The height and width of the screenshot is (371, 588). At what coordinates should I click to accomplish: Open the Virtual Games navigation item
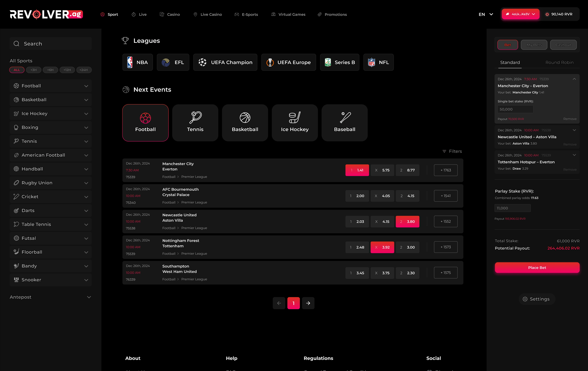[x=288, y=14]
